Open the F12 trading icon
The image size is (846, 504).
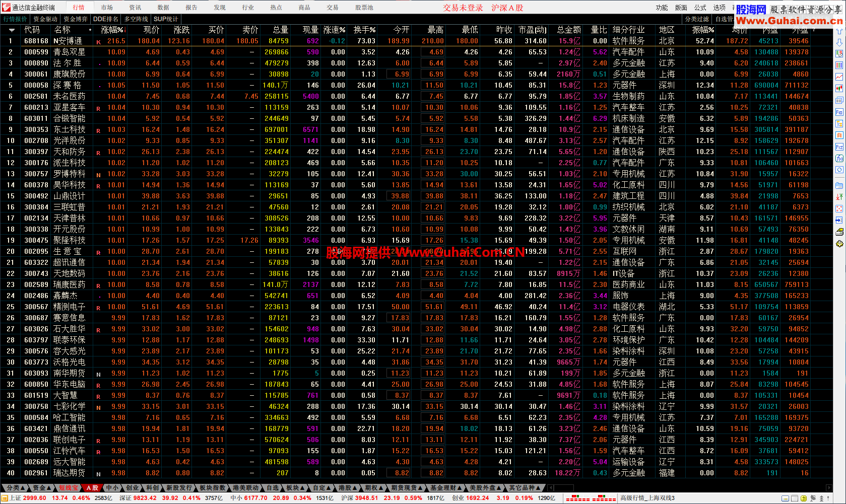839,147
